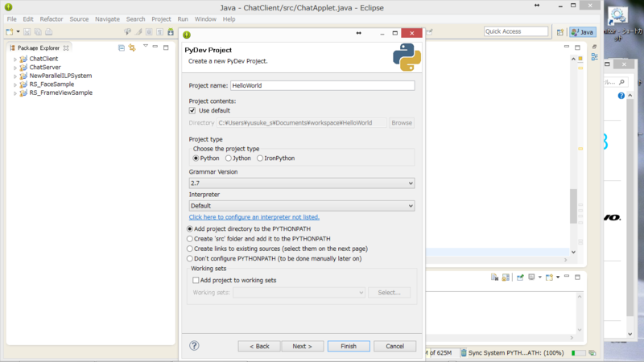This screenshot has width=644, height=362.
Task: Select the Python project type radio
Action: (x=196, y=158)
